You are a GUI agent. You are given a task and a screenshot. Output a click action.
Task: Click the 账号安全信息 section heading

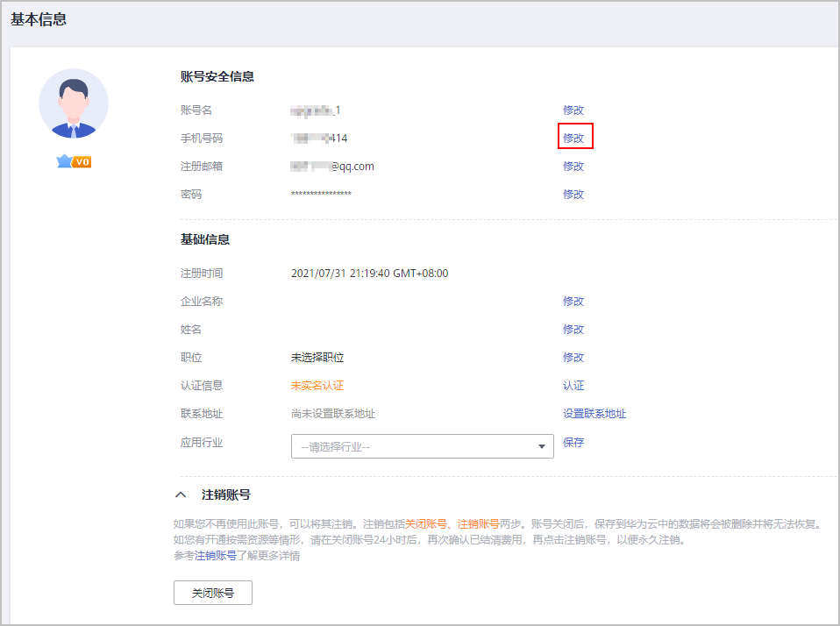(x=217, y=76)
